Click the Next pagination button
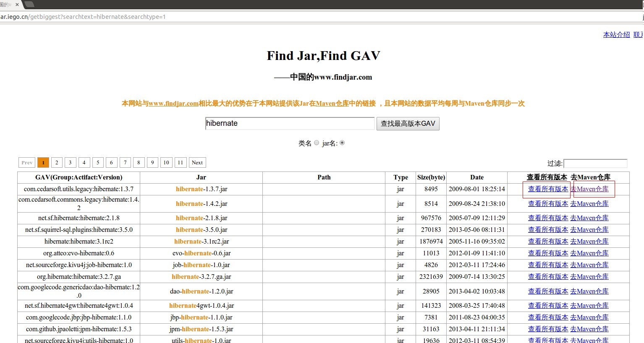Image resolution: width=644 pixels, height=343 pixels. point(197,162)
